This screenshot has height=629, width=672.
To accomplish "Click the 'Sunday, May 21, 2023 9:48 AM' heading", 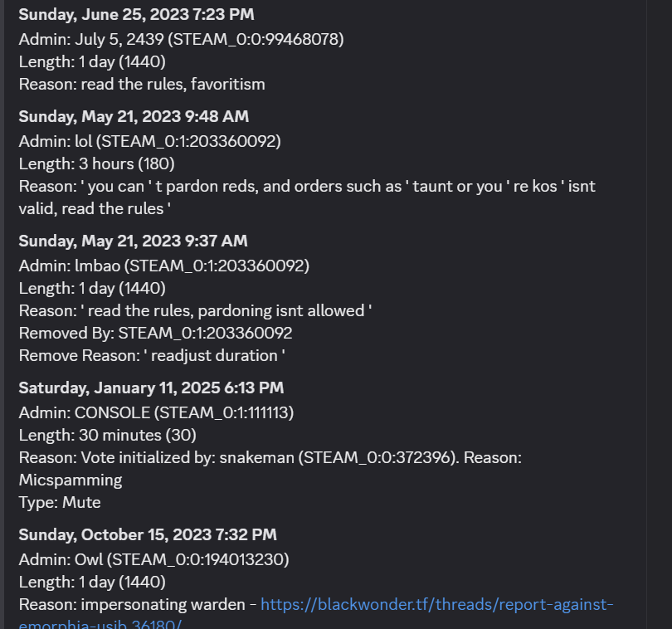I will [134, 117].
